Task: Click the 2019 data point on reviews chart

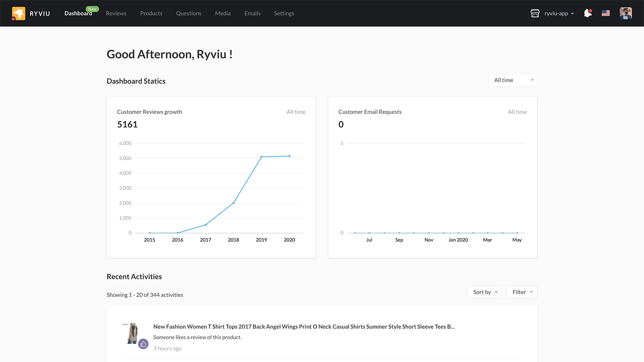Action: tap(262, 157)
